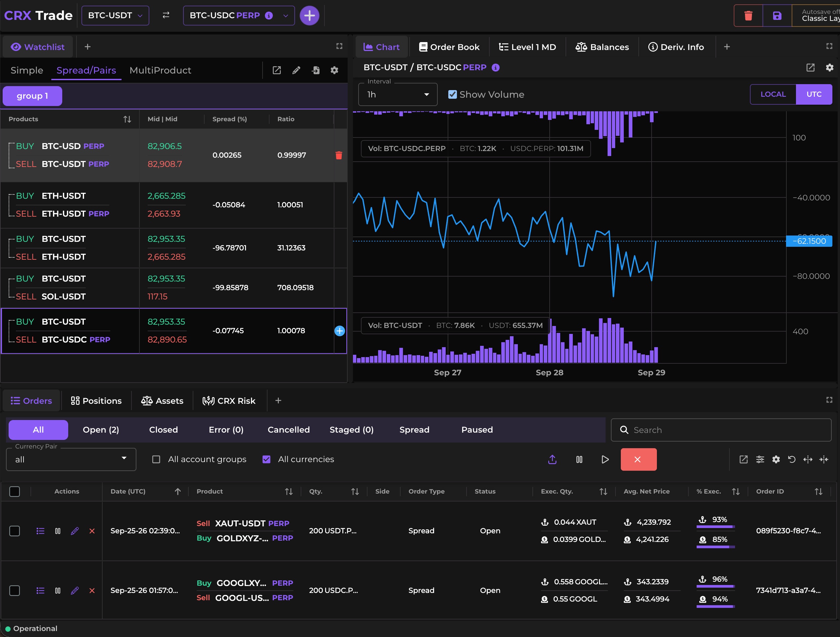840x637 pixels.
Task: Select the XAUT-USDT order row checkbox
Action: click(x=15, y=531)
